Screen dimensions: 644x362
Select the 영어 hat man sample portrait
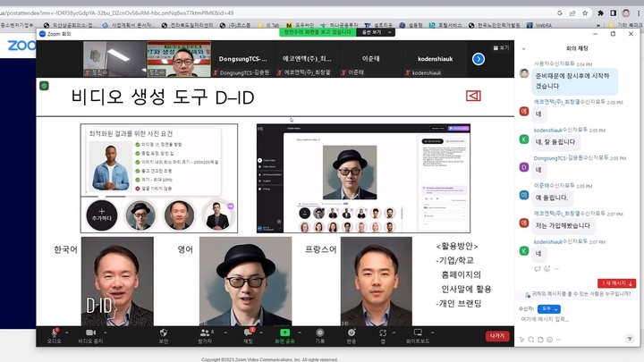[x=246, y=282]
